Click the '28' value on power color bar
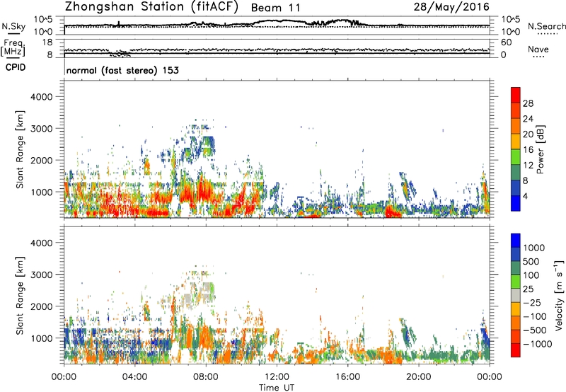Viewport: 566px width, 392px height. [x=528, y=103]
